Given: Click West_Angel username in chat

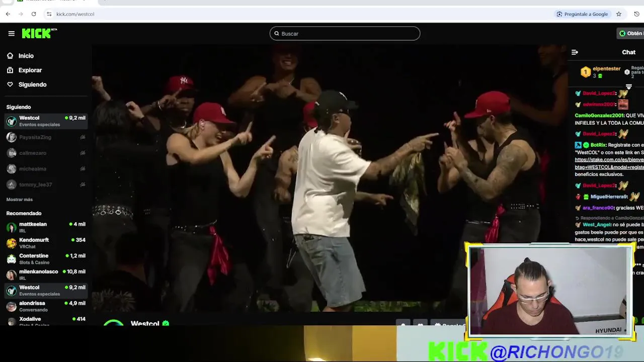Looking at the screenshot, I should coord(597,225).
